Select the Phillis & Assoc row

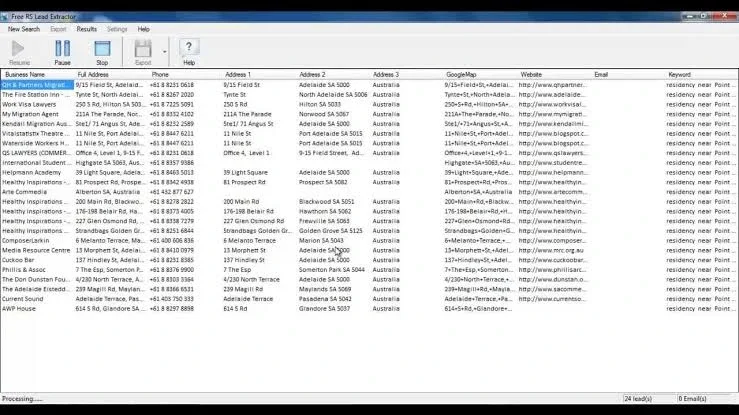(369, 270)
